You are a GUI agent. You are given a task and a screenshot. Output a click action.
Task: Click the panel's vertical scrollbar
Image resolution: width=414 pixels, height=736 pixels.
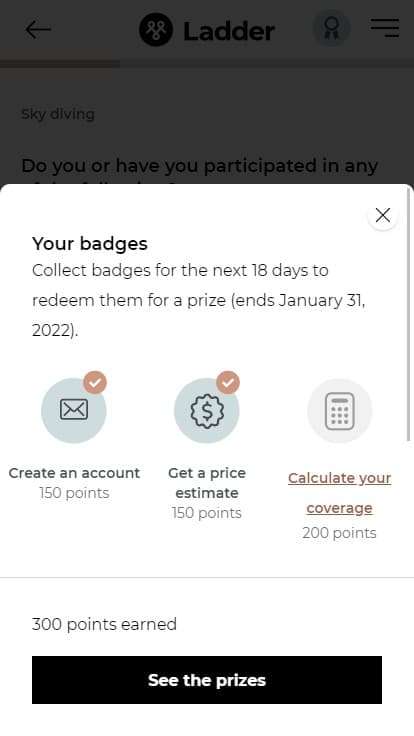pyautogui.click(x=408, y=314)
